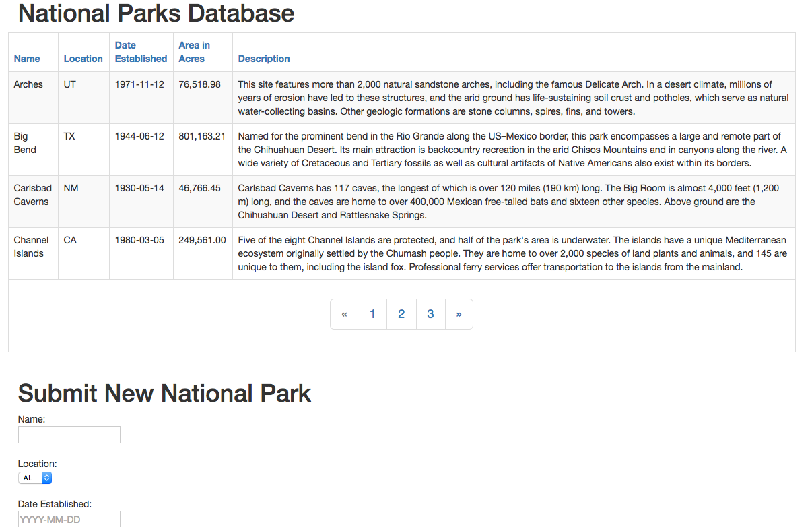This screenshot has width=812, height=527.
Task: Go to page 3 of results
Action: 430,313
